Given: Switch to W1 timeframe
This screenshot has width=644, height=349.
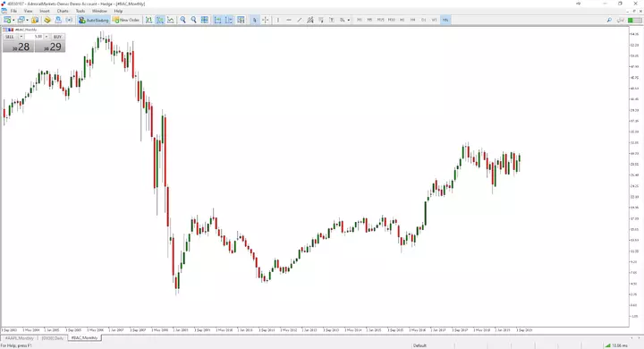Looking at the screenshot, I should (434, 20).
